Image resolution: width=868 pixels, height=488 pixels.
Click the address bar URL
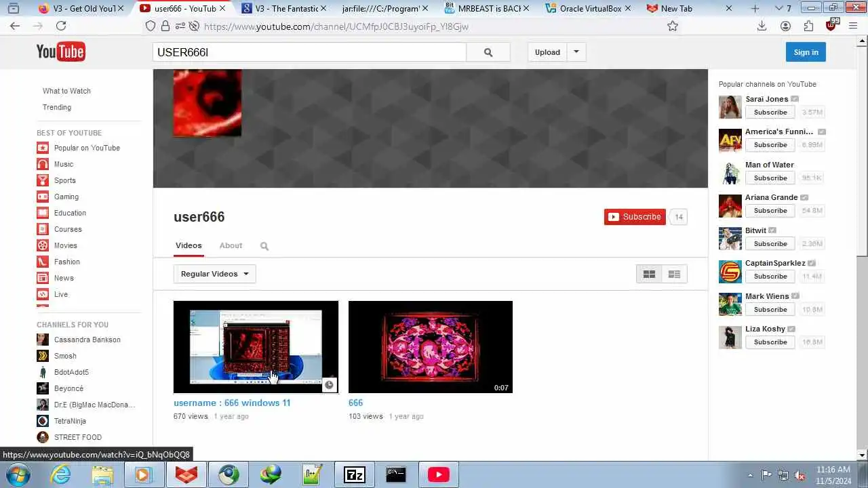(x=336, y=26)
